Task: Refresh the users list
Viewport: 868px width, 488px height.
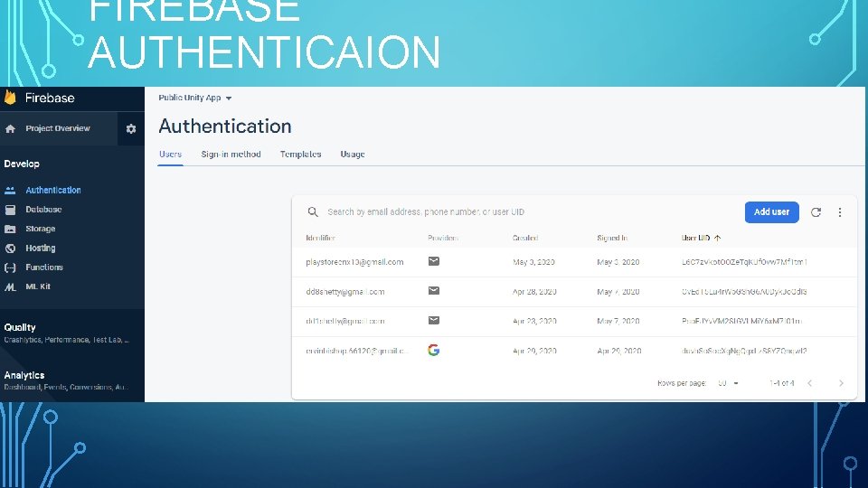Action: pyautogui.click(x=816, y=211)
